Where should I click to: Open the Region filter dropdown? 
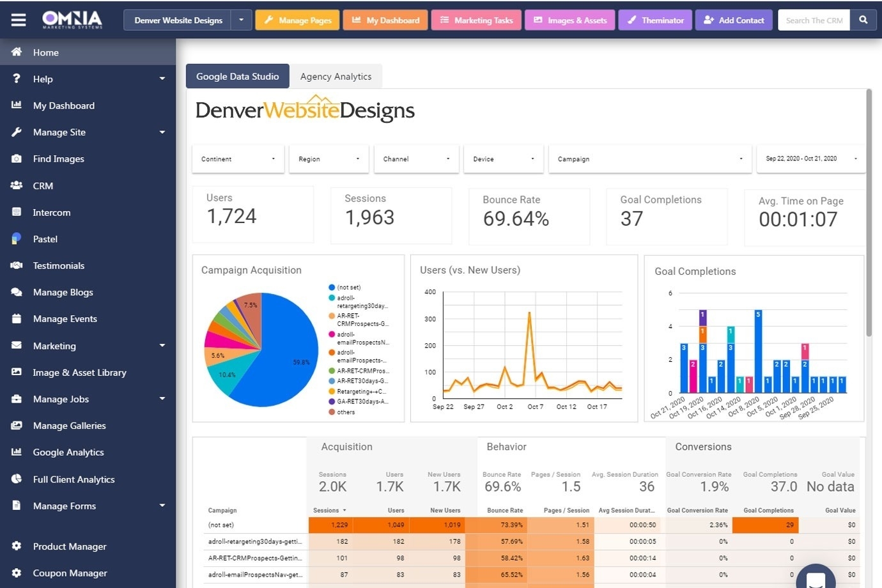tap(329, 159)
